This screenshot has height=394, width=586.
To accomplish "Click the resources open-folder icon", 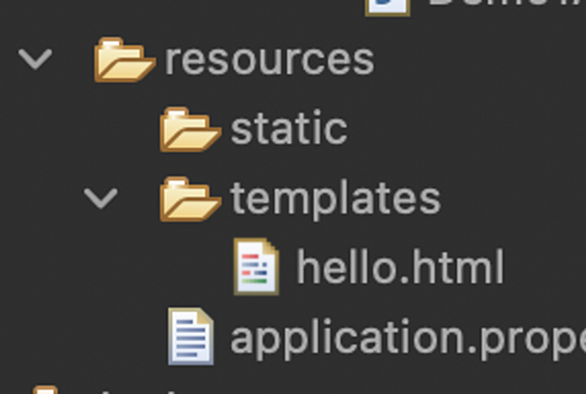I will pos(124,60).
